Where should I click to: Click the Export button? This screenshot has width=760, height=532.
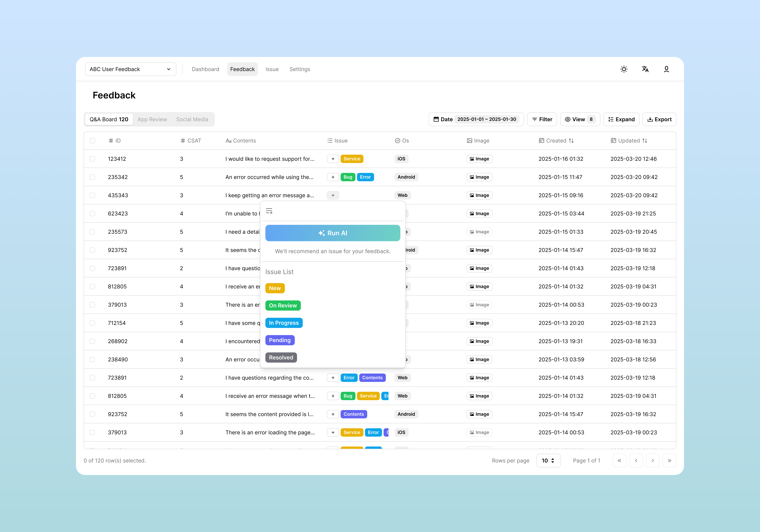click(x=659, y=119)
